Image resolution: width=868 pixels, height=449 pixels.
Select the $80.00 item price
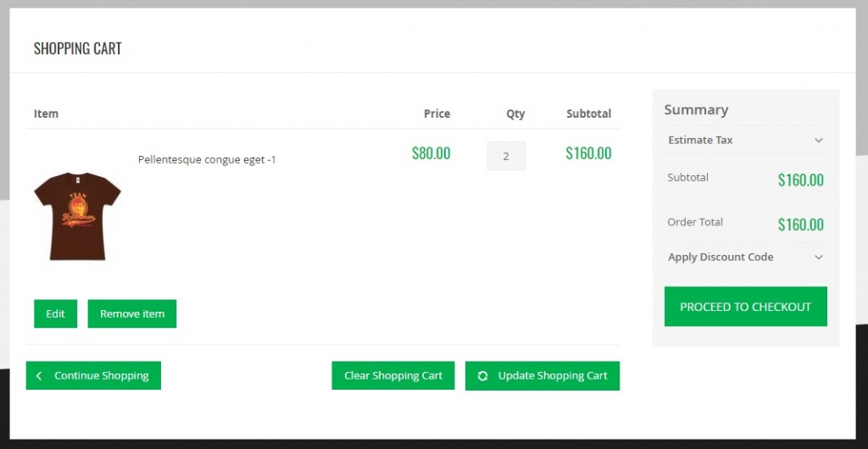pyautogui.click(x=431, y=153)
